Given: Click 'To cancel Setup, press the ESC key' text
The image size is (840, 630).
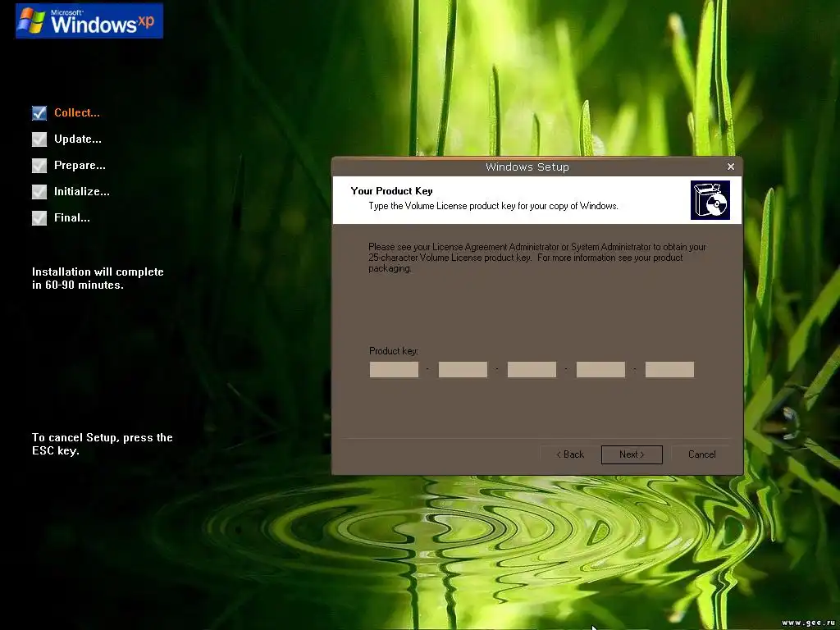Looking at the screenshot, I should (x=103, y=444).
